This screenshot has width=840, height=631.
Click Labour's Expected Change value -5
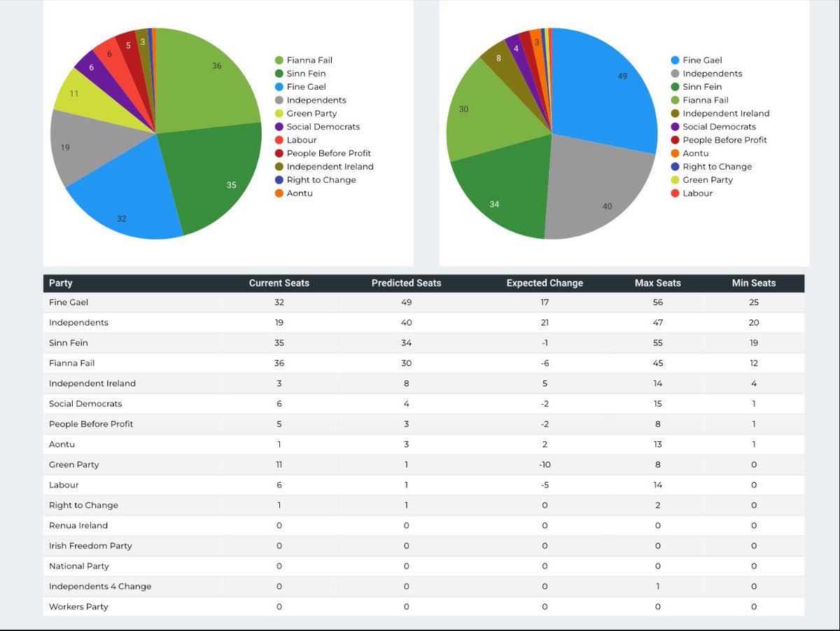pyautogui.click(x=545, y=485)
